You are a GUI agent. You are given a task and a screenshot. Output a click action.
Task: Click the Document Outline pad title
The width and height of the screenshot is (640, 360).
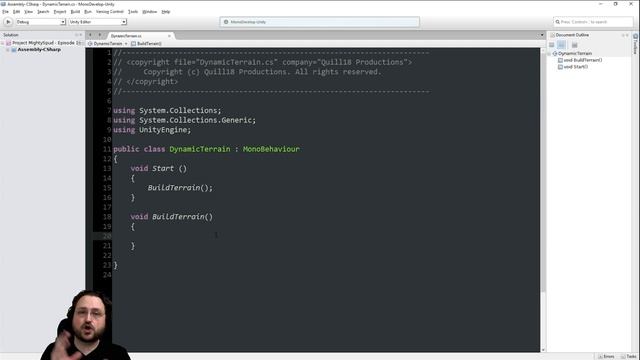coord(572,35)
